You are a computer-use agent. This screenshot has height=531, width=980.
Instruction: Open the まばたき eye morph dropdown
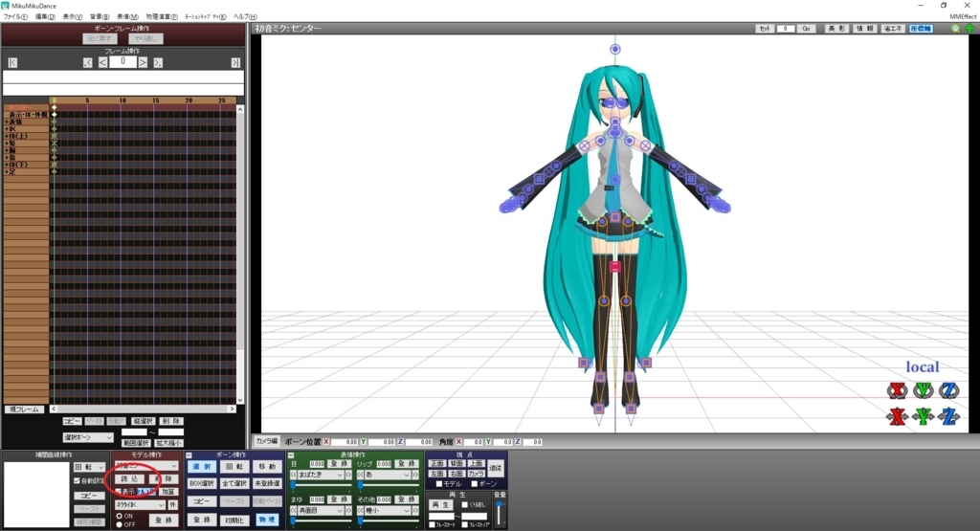coord(322,475)
